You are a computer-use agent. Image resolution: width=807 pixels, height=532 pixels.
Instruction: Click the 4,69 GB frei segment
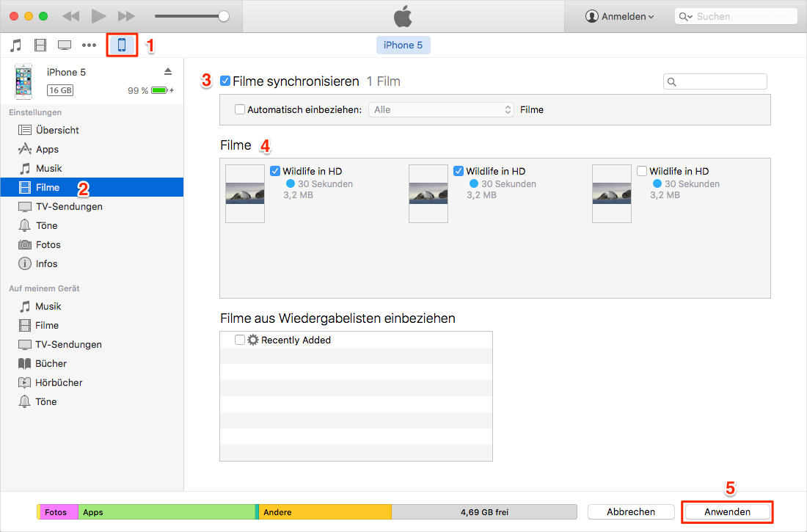[483, 512]
